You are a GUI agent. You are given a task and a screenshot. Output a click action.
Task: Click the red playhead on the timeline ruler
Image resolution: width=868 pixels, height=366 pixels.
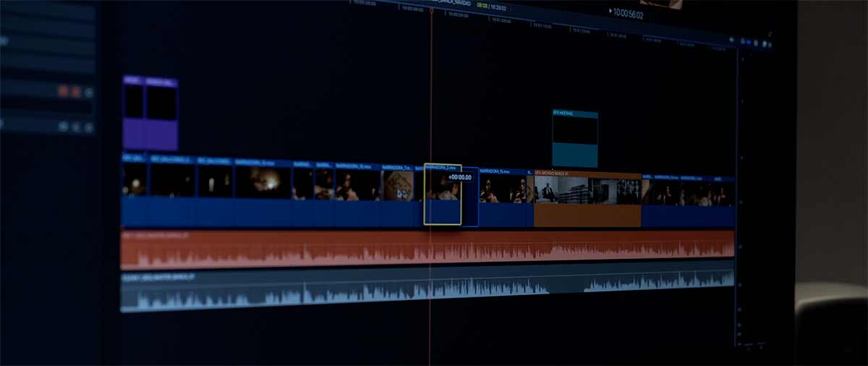tap(432, 10)
